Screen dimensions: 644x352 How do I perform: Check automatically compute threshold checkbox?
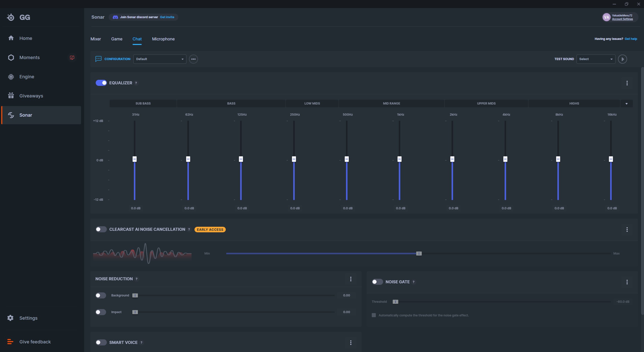[374, 315]
